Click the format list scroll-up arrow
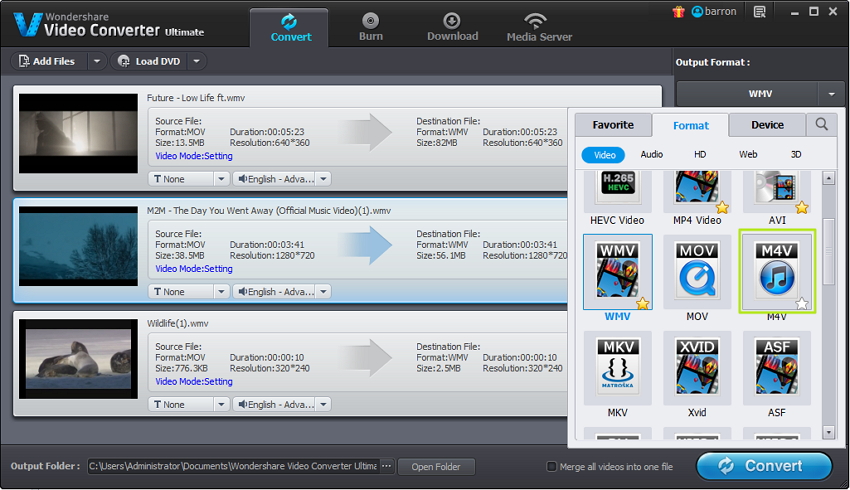The width and height of the screenshot is (850, 490). pyautogui.click(x=828, y=178)
